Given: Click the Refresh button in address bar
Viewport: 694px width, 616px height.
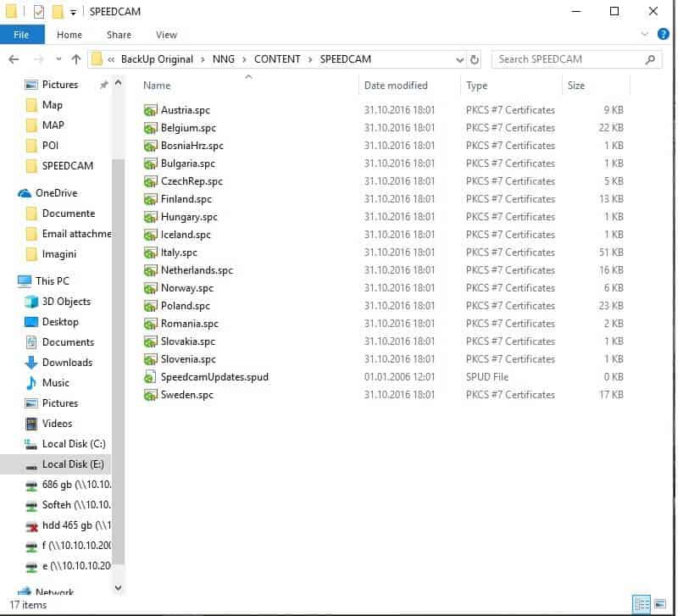Looking at the screenshot, I should [475, 60].
